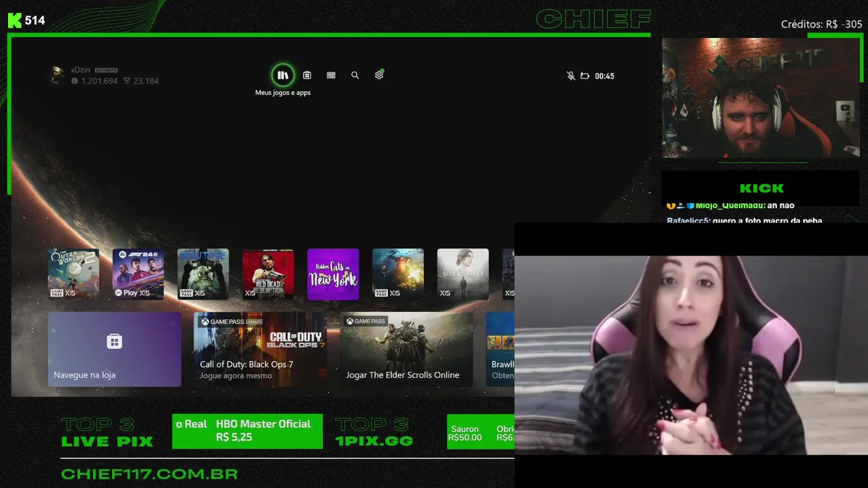Click the 1.201.694 gamerscore value
Screen dimensions: 868x488
coord(100,81)
